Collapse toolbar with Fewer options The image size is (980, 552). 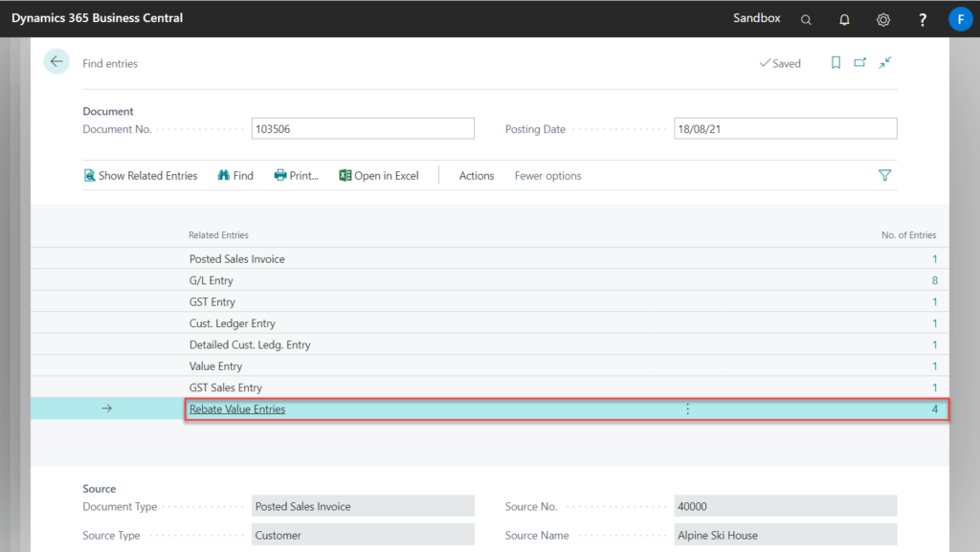pos(547,176)
